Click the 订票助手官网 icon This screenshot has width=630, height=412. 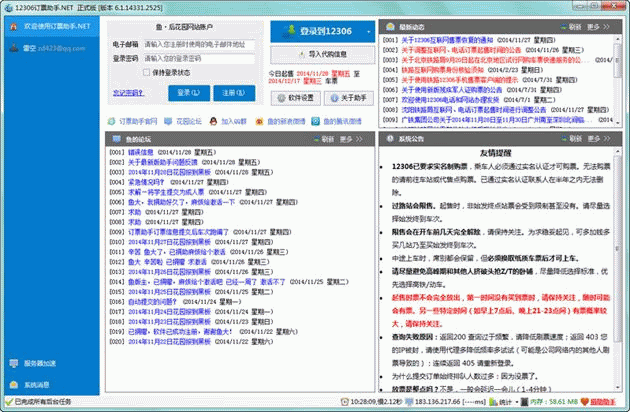click(111, 121)
